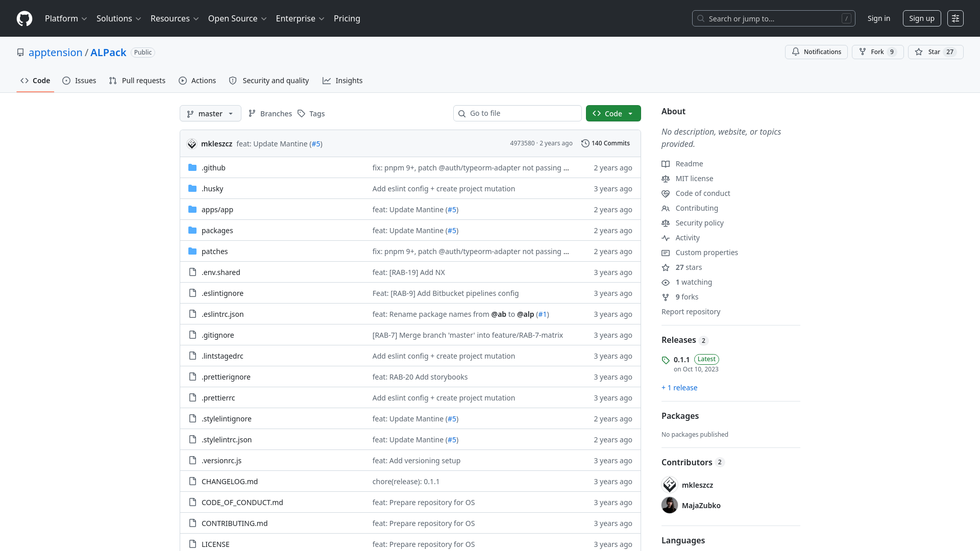Expand truncated commit message on .github row

[x=566, y=168]
